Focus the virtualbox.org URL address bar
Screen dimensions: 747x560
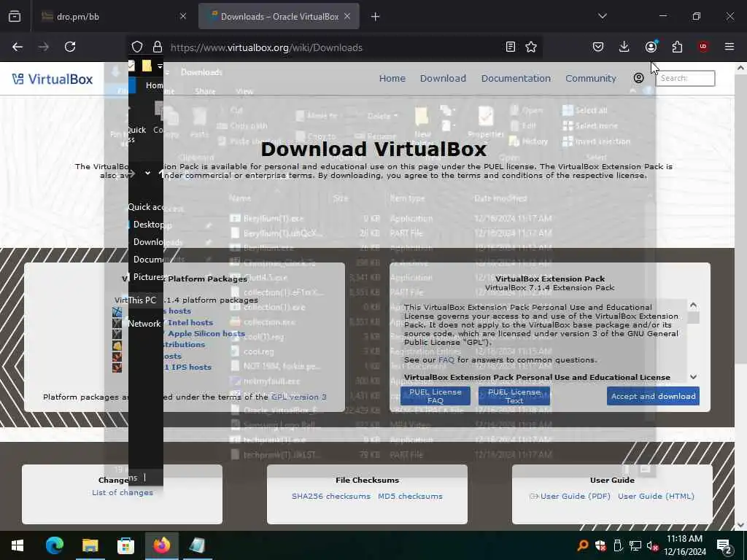click(333, 47)
